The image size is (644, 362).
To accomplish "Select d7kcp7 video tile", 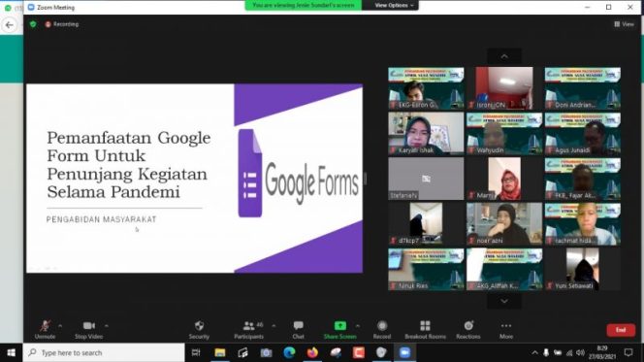I will coord(426,224).
